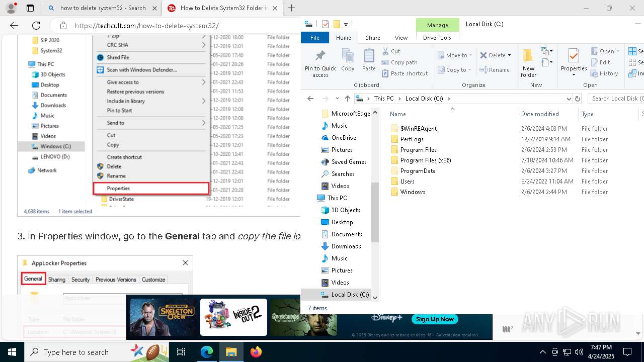
Task: Open Customize Quick Access Toolbar dropdown
Action: click(346, 24)
